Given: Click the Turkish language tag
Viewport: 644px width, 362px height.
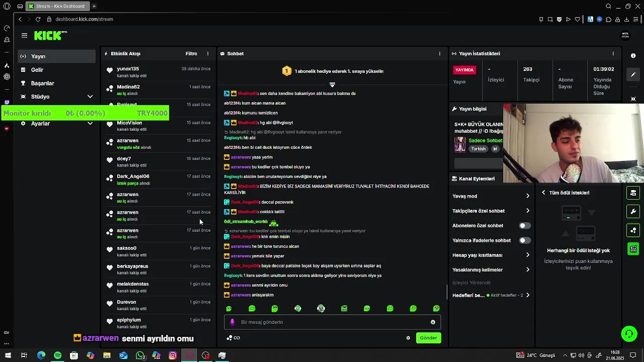Looking at the screenshot, I should [478, 149].
